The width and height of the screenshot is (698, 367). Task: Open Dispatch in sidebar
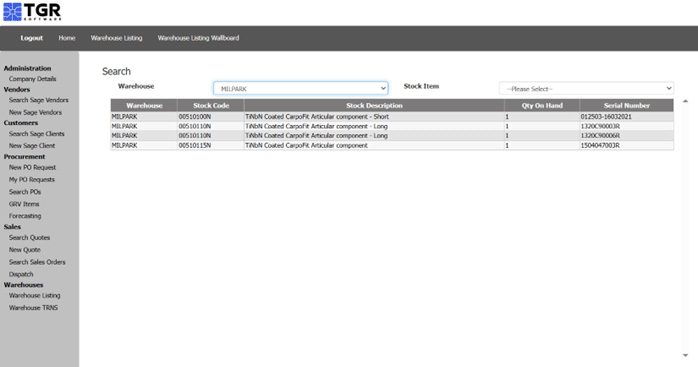tap(21, 274)
